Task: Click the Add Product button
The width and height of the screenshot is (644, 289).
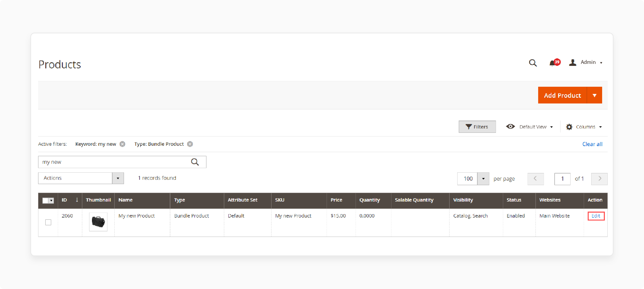Action: [562, 95]
